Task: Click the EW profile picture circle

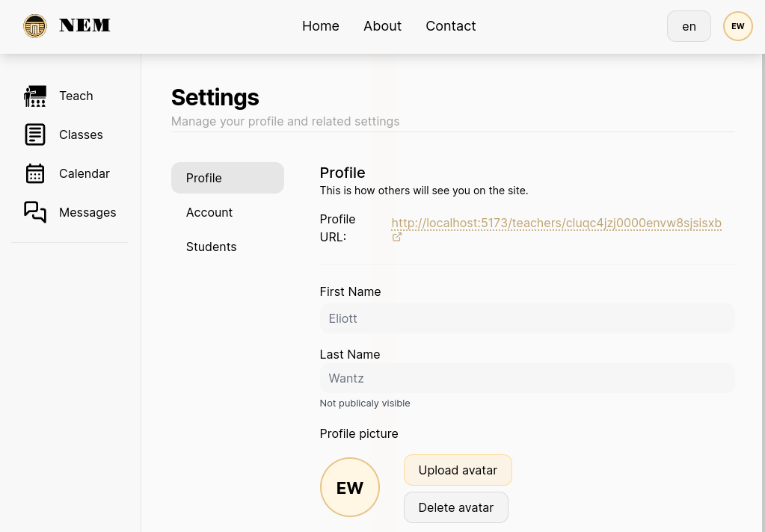Action: (x=349, y=486)
